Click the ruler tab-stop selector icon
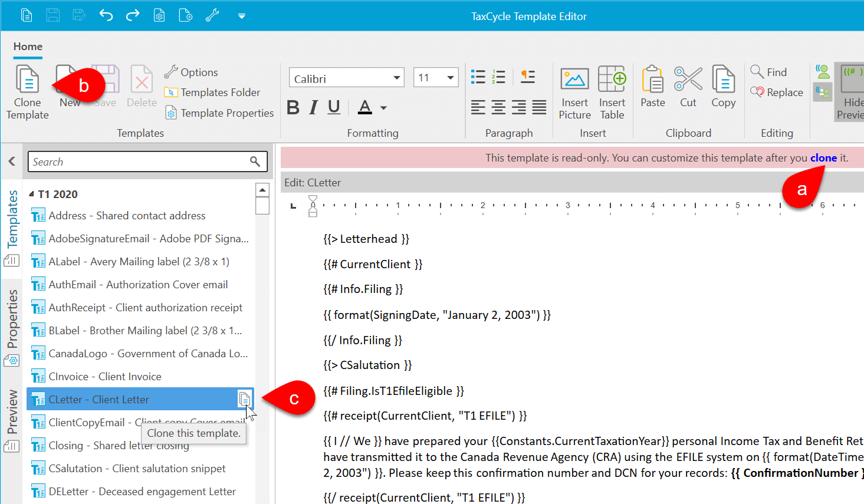This screenshot has height=504, width=864. click(293, 206)
